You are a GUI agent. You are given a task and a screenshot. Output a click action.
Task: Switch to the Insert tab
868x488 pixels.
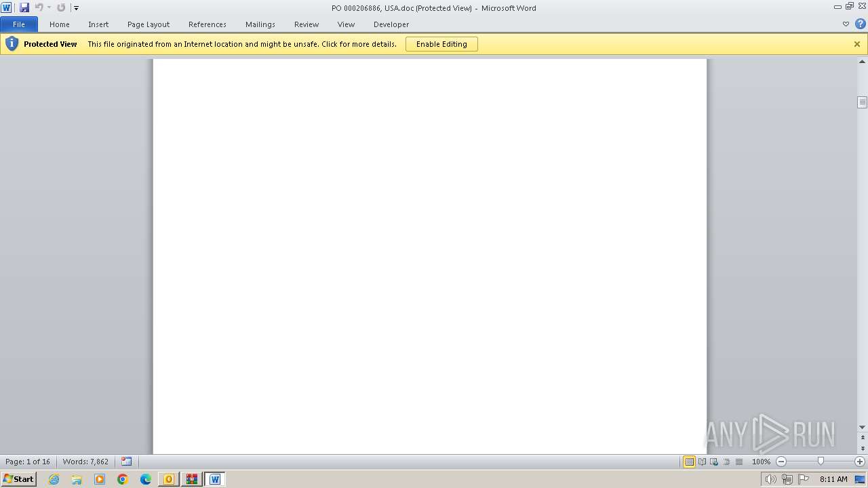pyautogui.click(x=98, y=24)
